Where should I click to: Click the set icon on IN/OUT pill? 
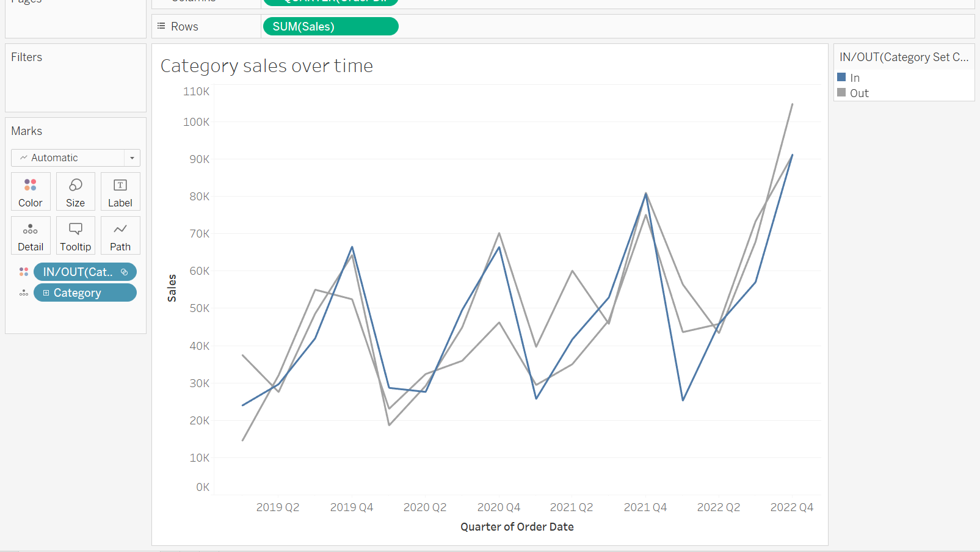pyautogui.click(x=125, y=272)
